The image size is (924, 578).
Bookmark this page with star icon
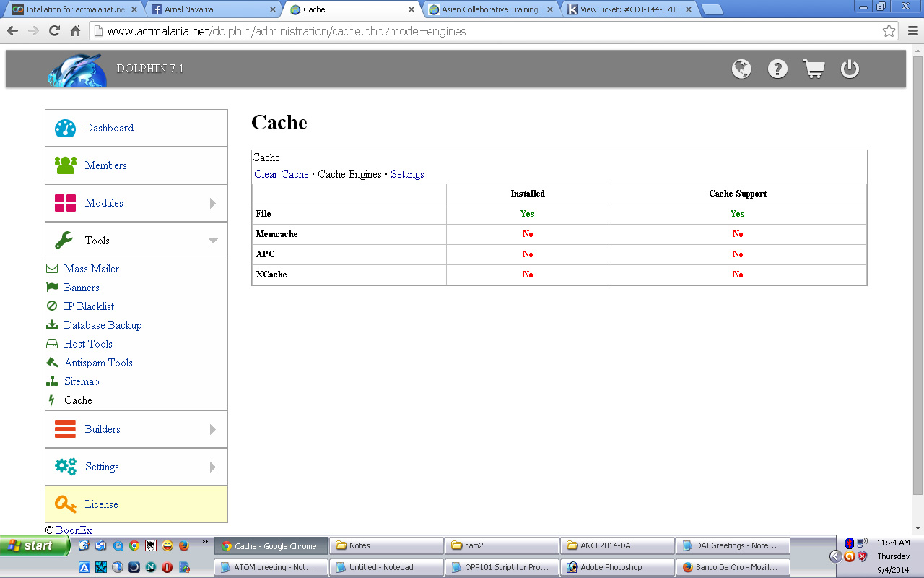point(889,31)
